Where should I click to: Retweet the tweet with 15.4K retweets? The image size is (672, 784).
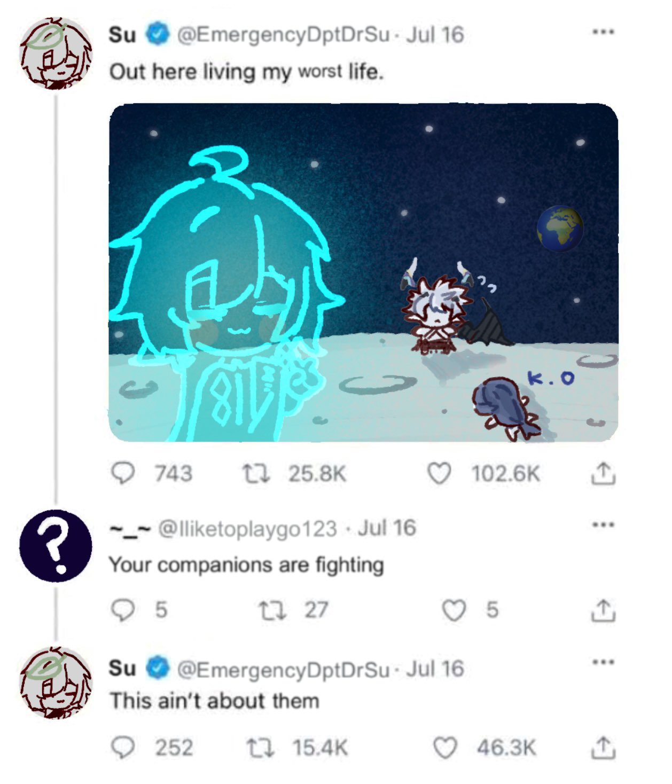tap(261, 748)
